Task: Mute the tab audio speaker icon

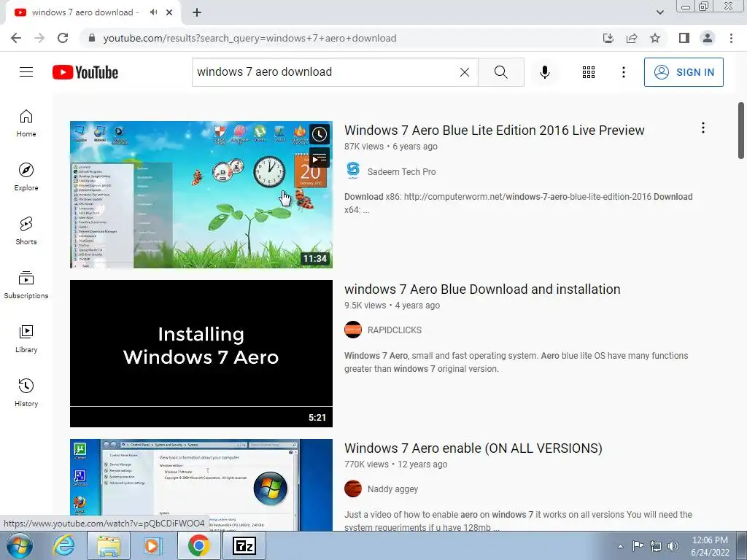Action: (153, 12)
